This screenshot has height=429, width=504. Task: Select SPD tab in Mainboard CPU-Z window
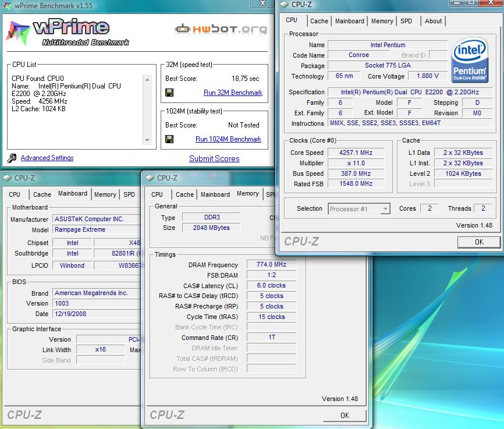[129, 194]
